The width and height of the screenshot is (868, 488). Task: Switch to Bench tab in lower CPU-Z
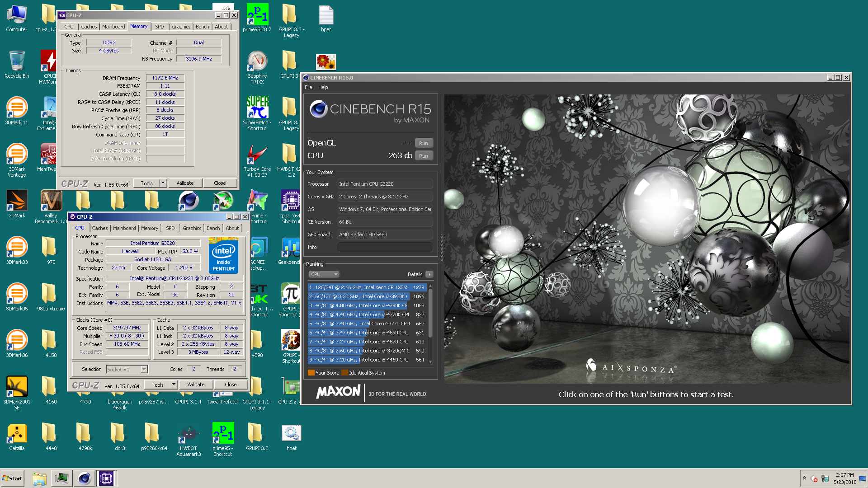213,228
